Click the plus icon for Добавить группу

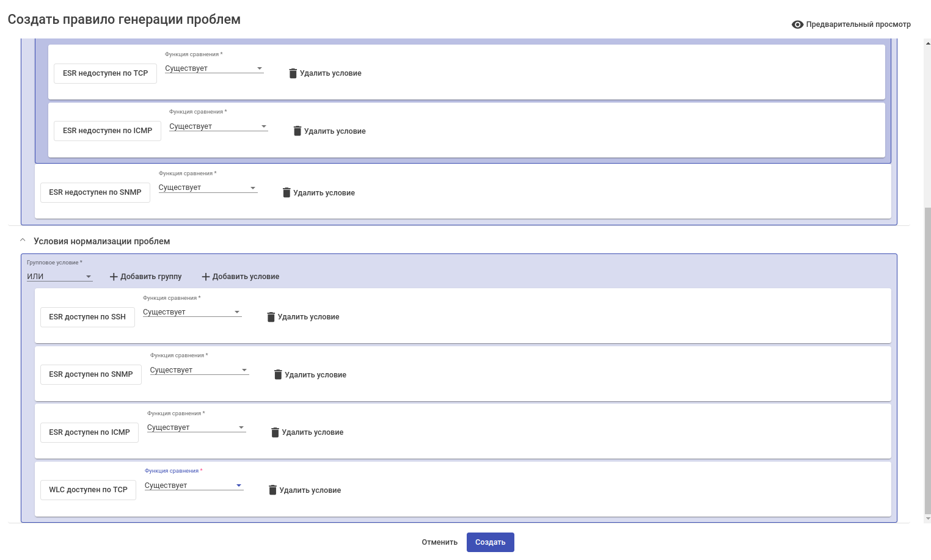[x=114, y=277]
